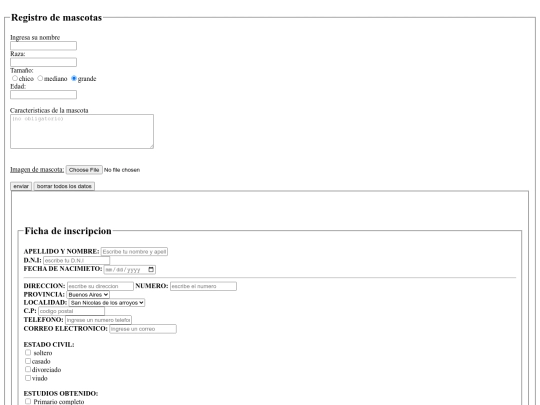Screen dimensions: 540x405
Task: Click the ESTADO CIVIL label
Action: point(49,344)
